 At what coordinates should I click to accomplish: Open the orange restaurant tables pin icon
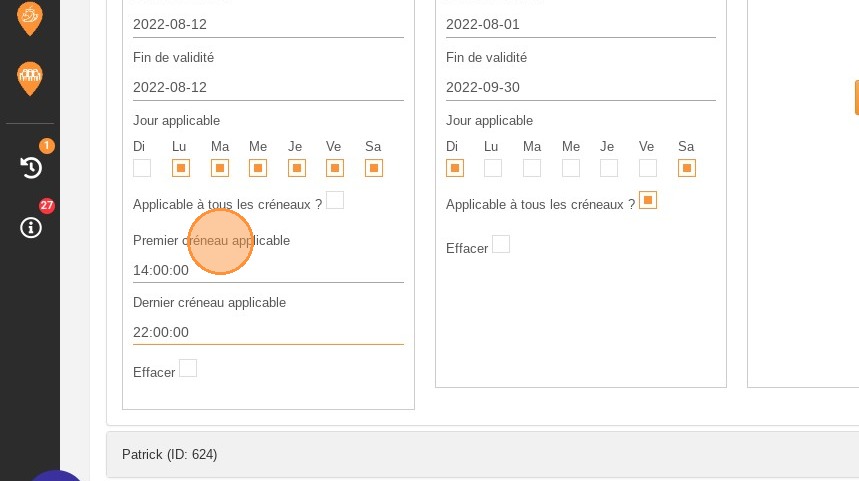tap(30, 78)
